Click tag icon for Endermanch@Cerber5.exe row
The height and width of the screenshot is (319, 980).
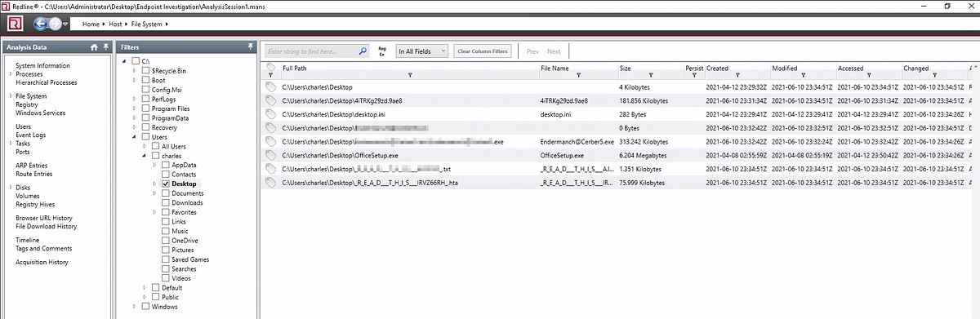point(270,142)
